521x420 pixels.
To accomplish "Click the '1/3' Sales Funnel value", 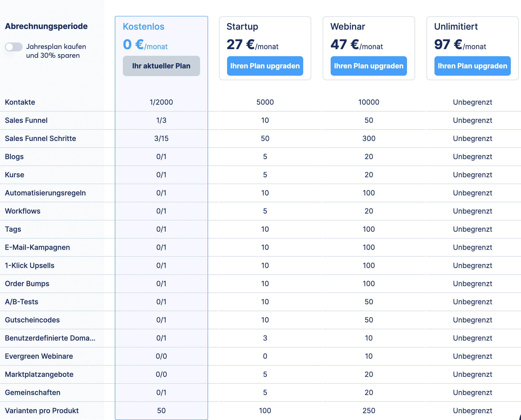I will [161, 120].
